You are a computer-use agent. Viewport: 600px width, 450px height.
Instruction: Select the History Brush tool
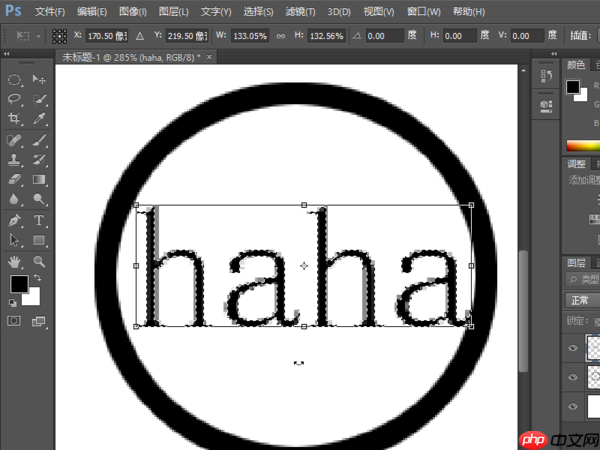coord(39,160)
